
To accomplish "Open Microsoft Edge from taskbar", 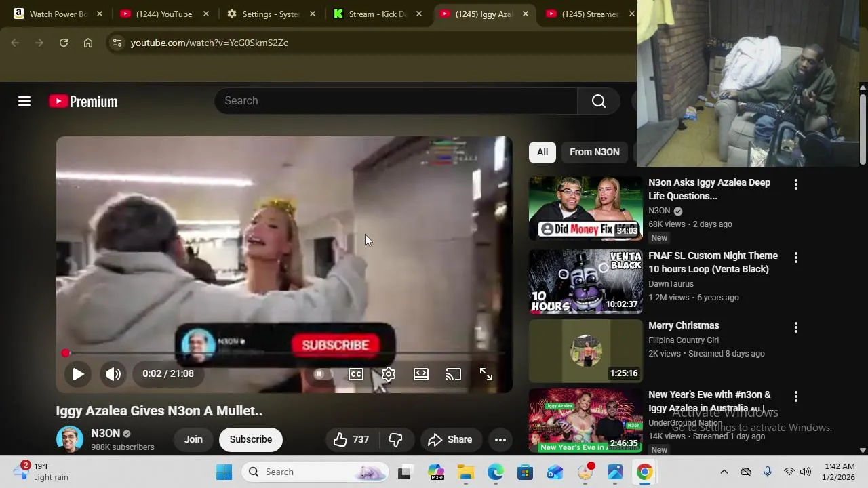I will click(x=496, y=472).
